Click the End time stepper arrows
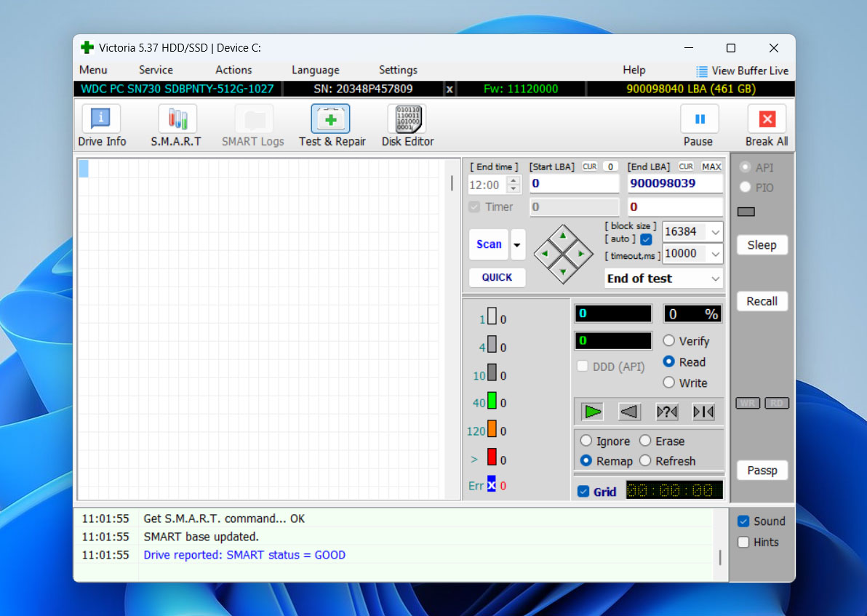The image size is (867, 616). (x=514, y=185)
